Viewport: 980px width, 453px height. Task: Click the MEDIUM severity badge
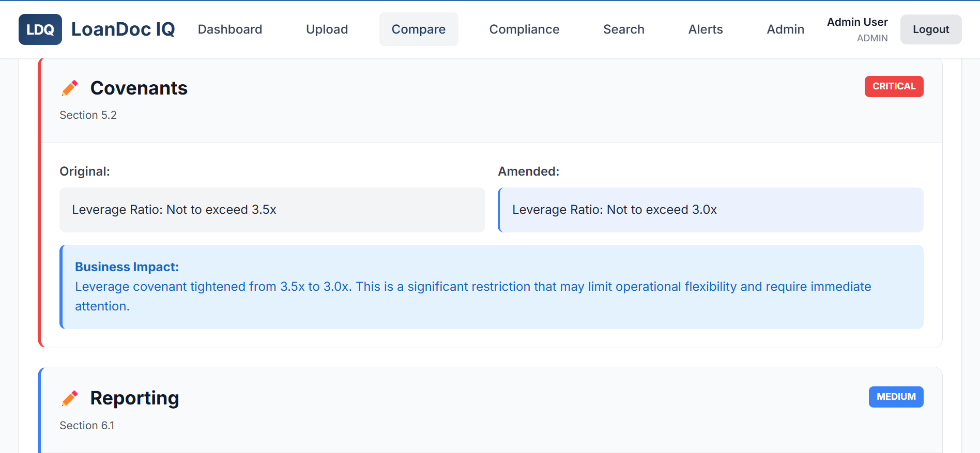coord(896,397)
